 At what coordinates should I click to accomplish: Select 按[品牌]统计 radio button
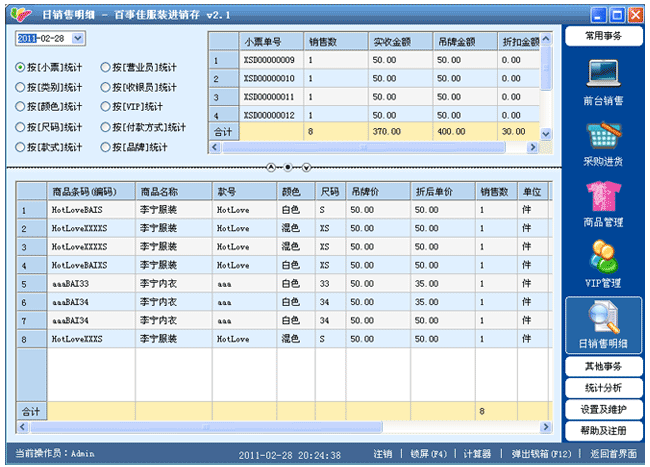click(x=105, y=147)
